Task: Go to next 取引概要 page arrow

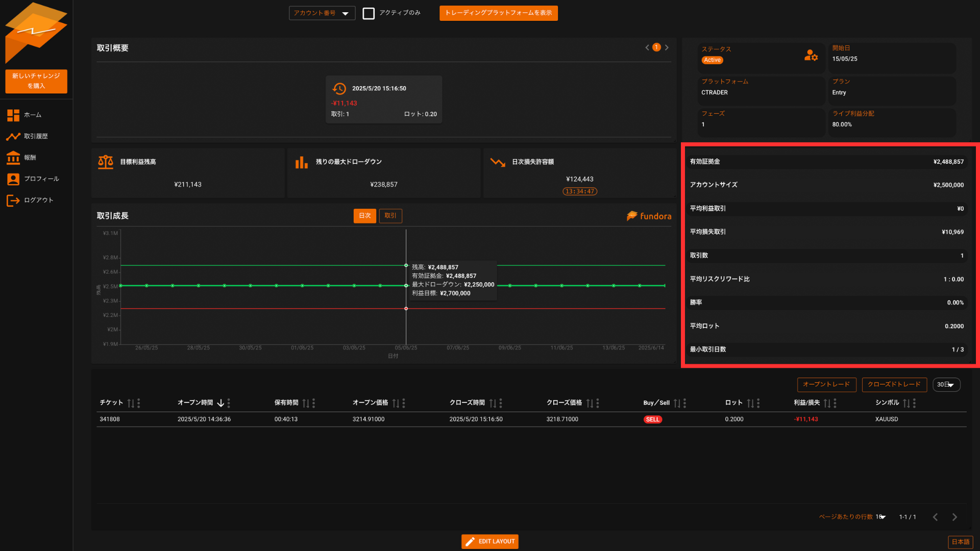Action: click(667, 47)
